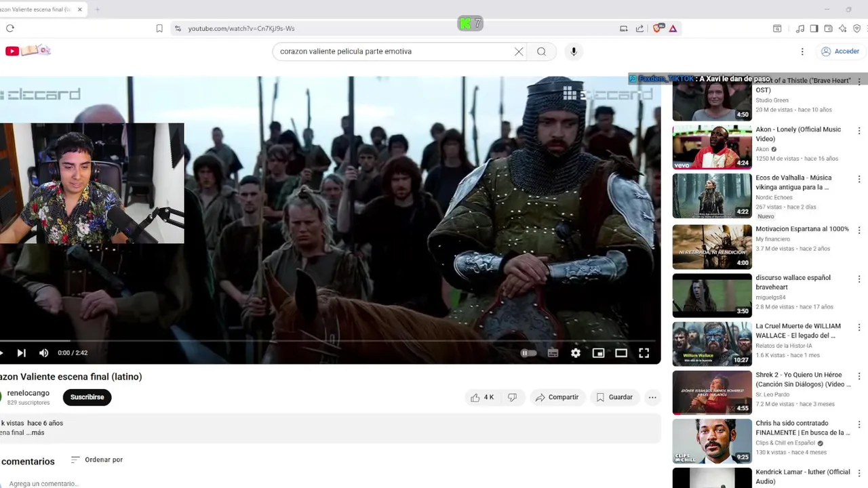Open the Motivacion Espartana thumbnail labeled 4:00

(712, 247)
